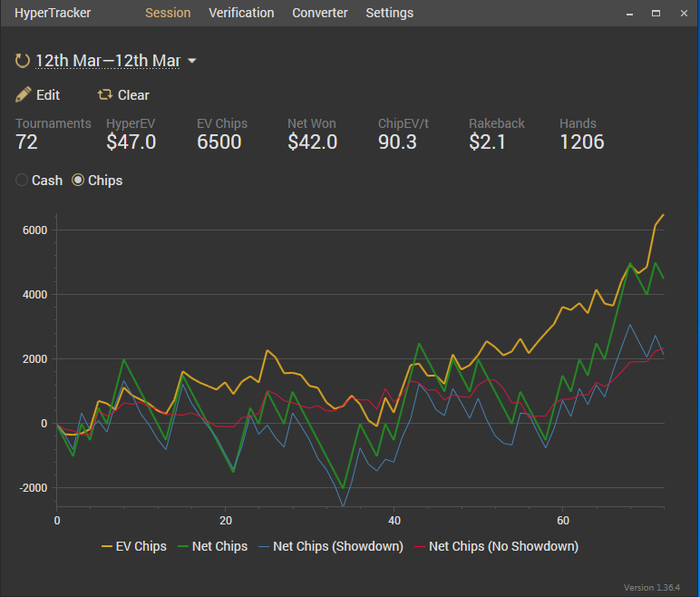700x597 pixels.
Task: Toggle the Net Chips legend entry
Action: (212, 546)
